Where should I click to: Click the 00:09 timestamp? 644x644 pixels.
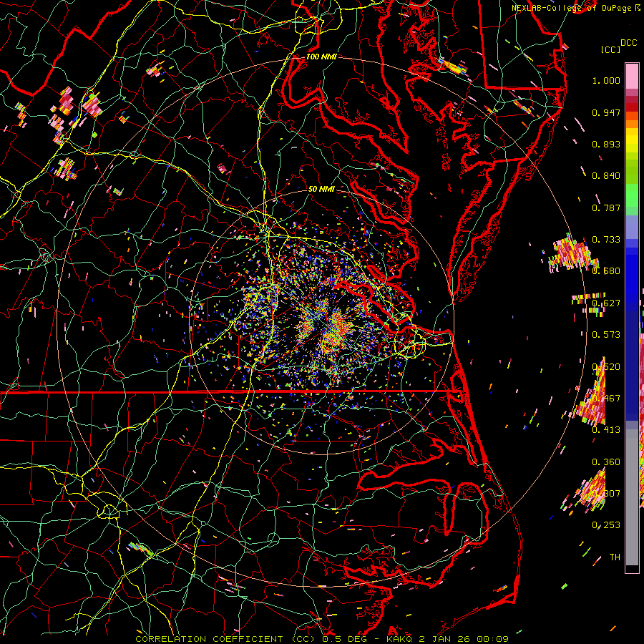click(x=494, y=639)
